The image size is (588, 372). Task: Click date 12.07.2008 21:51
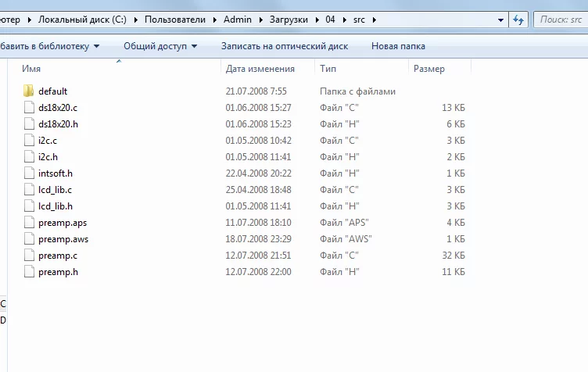point(258,256)
